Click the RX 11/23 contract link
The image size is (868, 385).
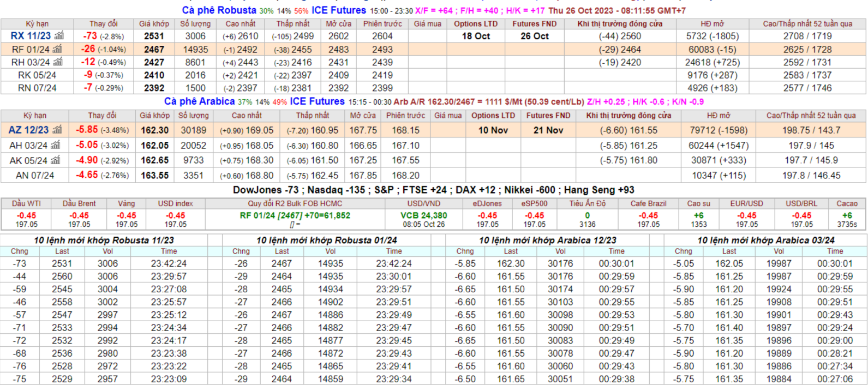31,36
